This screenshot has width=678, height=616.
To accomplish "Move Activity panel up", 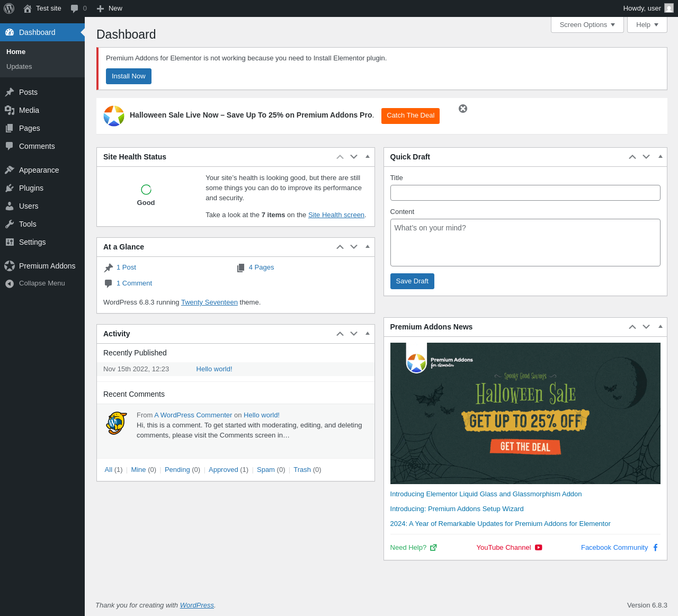I will point(340,334).
